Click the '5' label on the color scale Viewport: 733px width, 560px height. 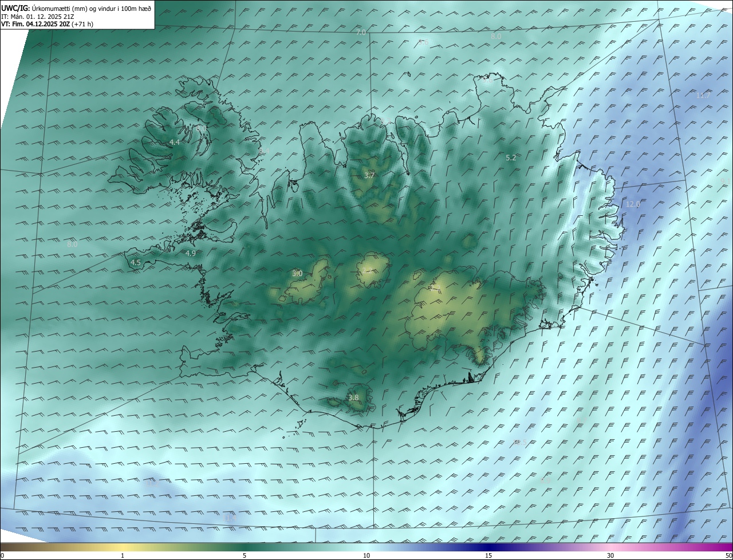[x=245, y=555]
